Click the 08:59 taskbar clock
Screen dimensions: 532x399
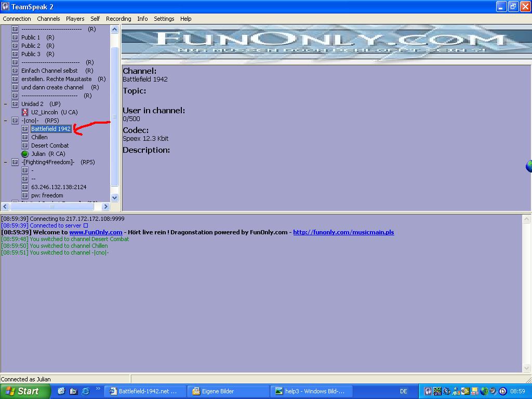coord(517,391)
